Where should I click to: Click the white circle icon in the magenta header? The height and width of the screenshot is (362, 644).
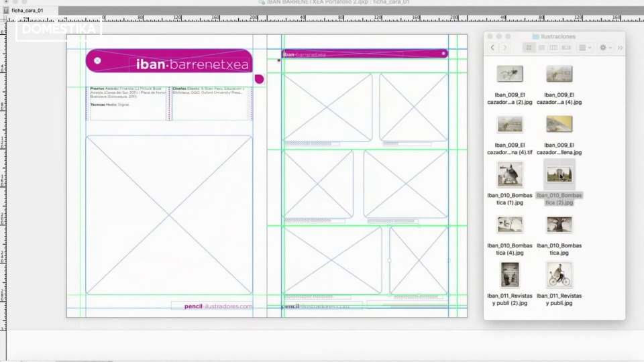pyautogui.click(x=97, y=61)
